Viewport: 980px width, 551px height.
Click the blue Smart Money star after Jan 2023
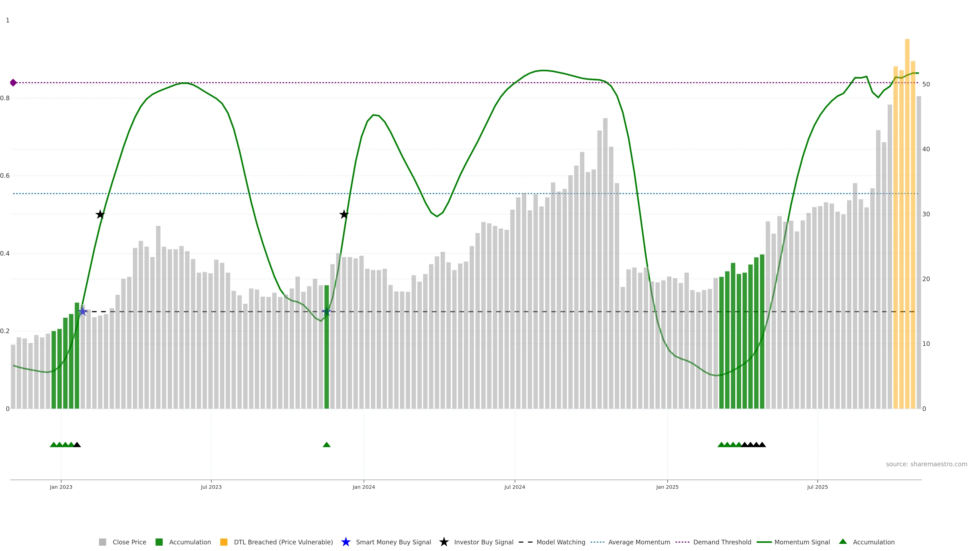pyautogui.click(x=82, y=311)
